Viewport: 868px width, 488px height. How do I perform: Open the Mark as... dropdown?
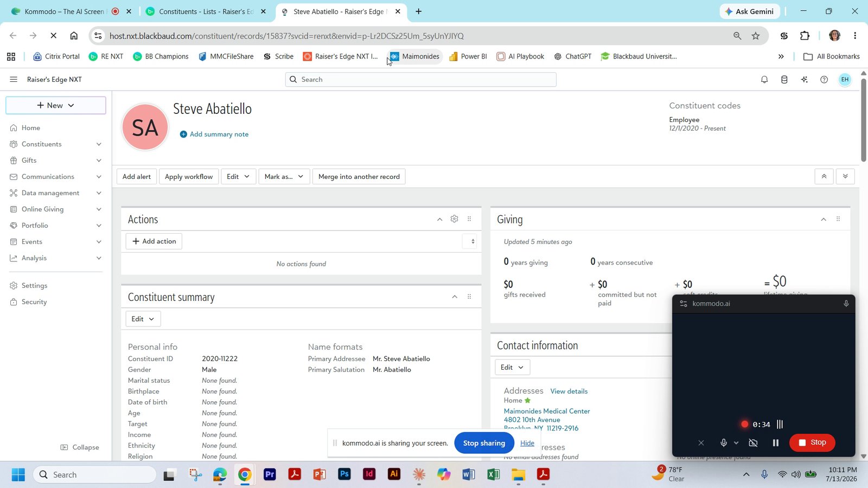(x=284, y=177)
